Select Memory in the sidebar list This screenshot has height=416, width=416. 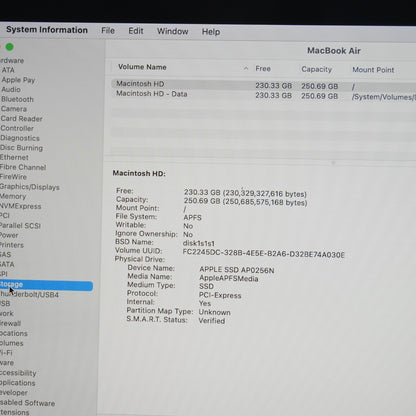pyautogui.click(x=13, y=196)
